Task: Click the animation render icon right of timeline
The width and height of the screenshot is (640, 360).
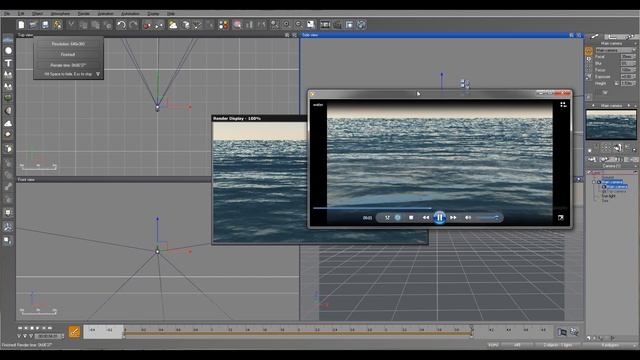Action: pos(562,332)
